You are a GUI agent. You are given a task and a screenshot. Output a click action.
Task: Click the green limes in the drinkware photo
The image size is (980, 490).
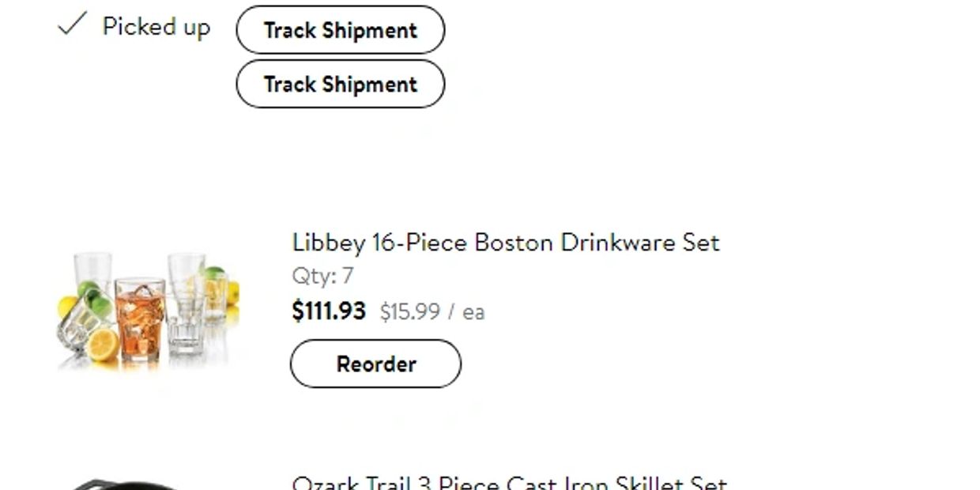click(x=95, y=297)
